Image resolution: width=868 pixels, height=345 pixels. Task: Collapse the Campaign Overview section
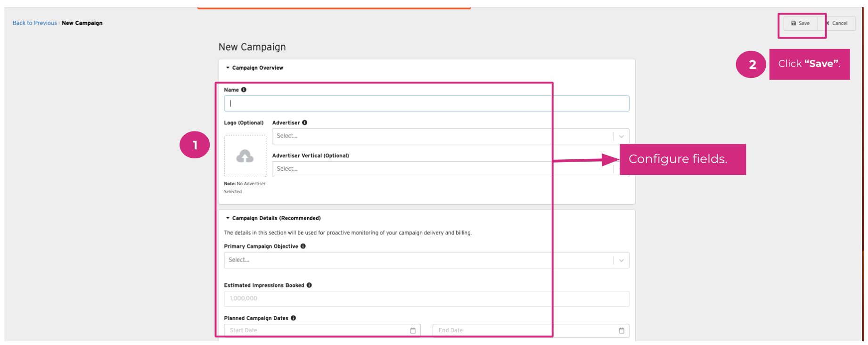(x=228, y=68)
